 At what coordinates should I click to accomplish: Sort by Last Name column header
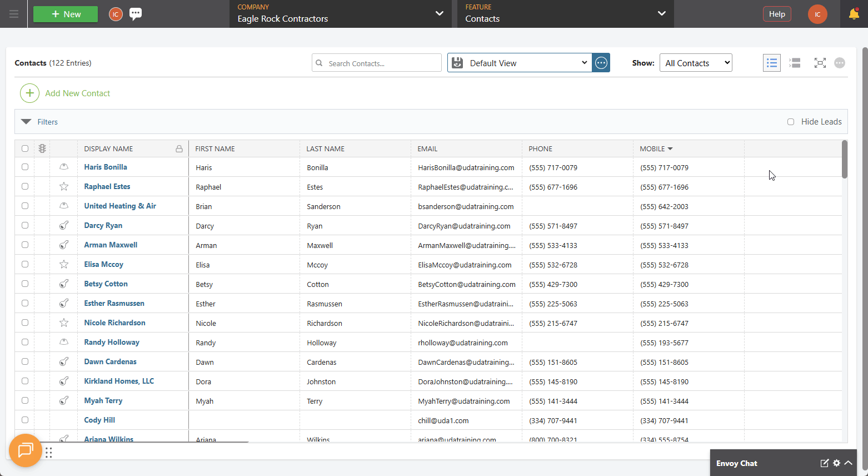tap(326, 148)
